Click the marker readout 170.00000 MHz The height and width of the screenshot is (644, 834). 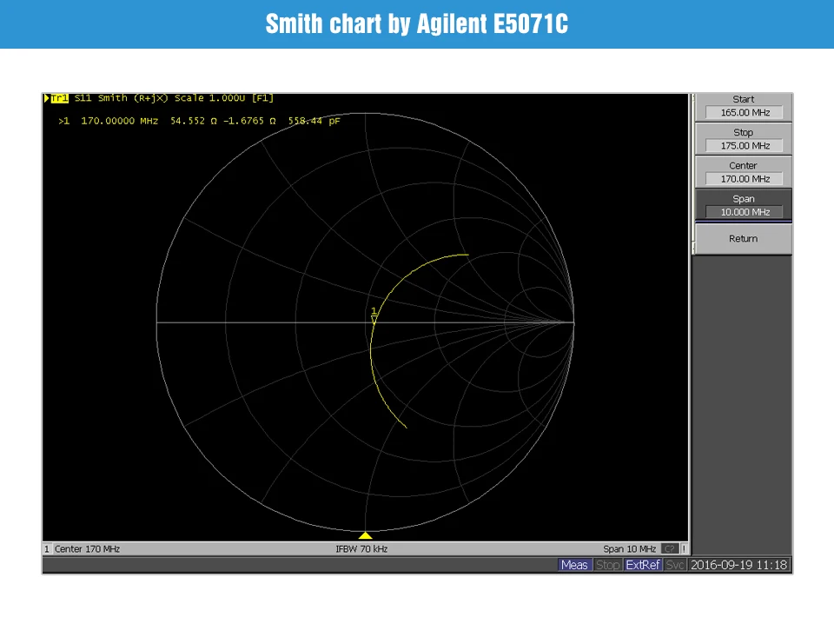pos(120,121)
